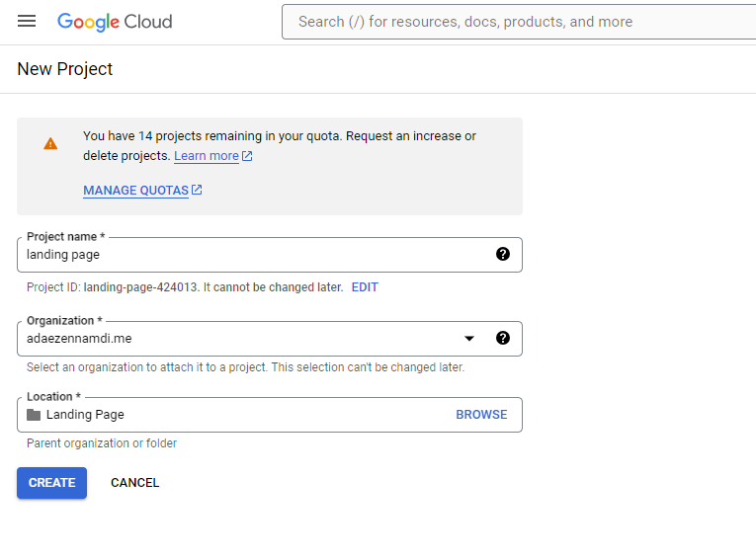
Task: Browse for a parent location
Action: (481, 415)
